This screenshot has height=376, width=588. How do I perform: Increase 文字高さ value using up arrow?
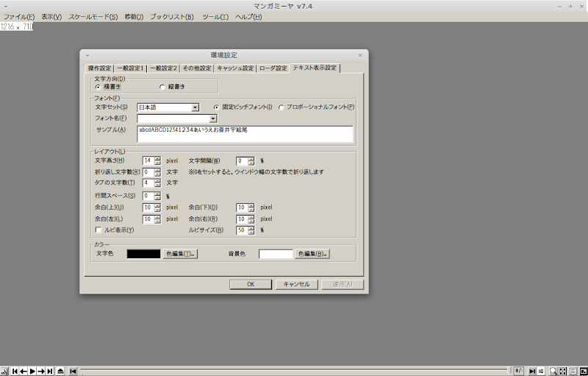click(158, 159)
